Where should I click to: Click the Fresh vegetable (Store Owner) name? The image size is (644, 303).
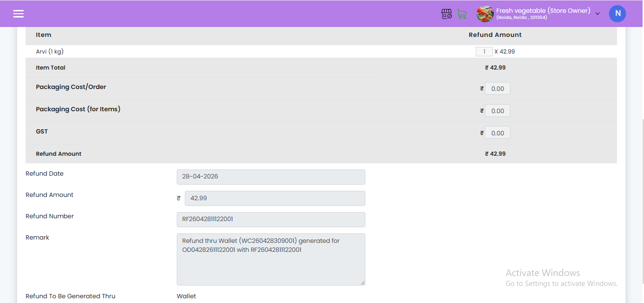pyautogui.click(x=543, y=10)
